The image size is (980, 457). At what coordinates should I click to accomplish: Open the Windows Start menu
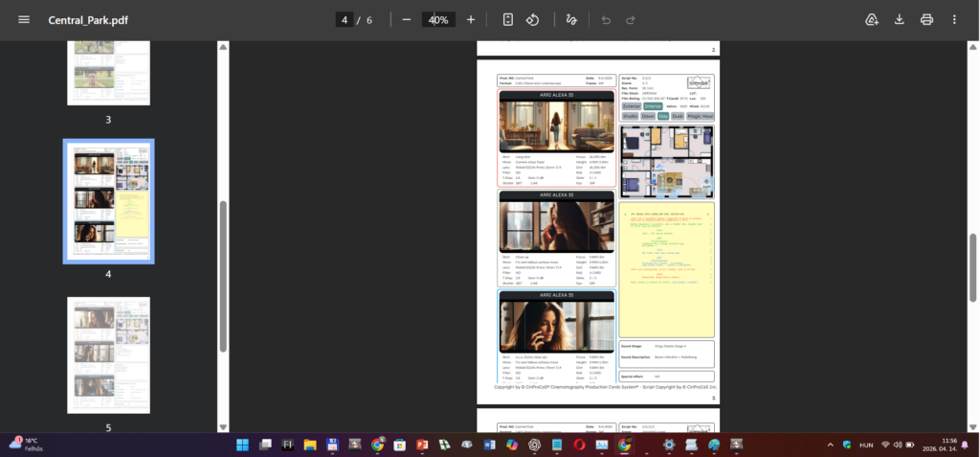coord(242,445)
